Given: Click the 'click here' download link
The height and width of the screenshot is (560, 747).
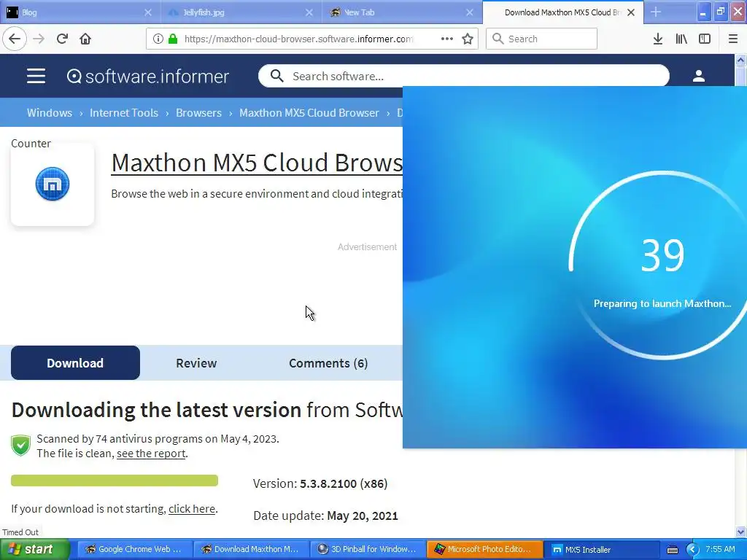Looking at the screenshot, I should [192, 509].
